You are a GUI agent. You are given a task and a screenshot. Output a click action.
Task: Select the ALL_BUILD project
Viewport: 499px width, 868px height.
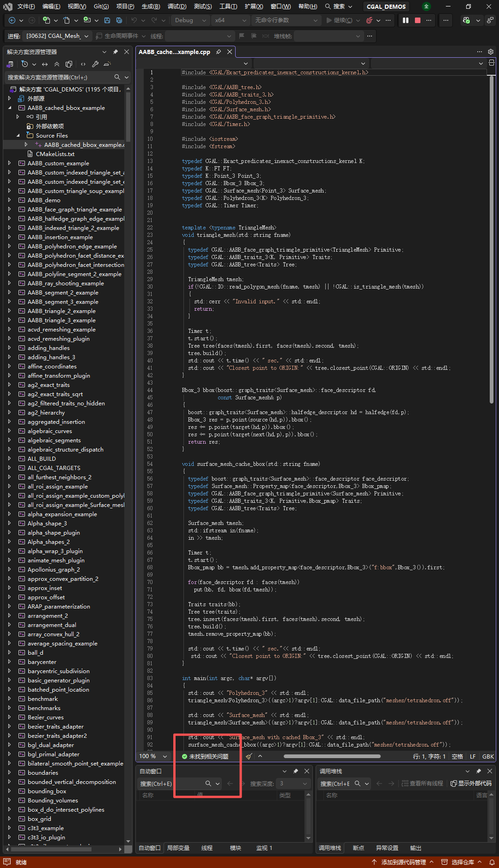(x=42, y=458)
